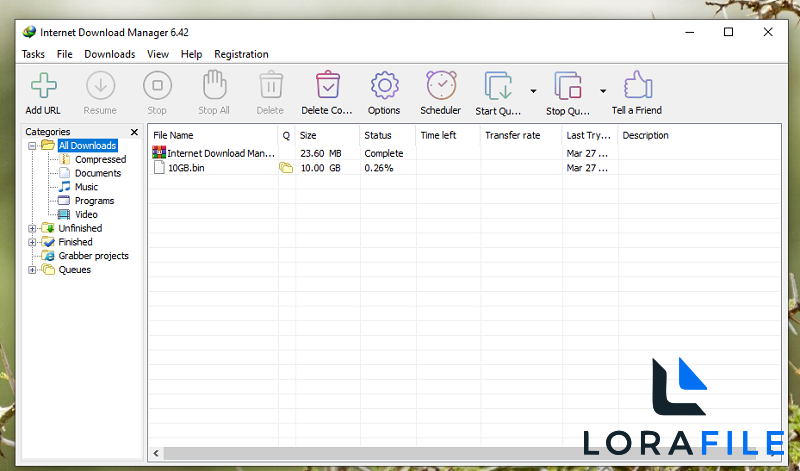Screen dimensions: 800x471
Task: Click the Complete status cell
Action: tap(384, 153)
